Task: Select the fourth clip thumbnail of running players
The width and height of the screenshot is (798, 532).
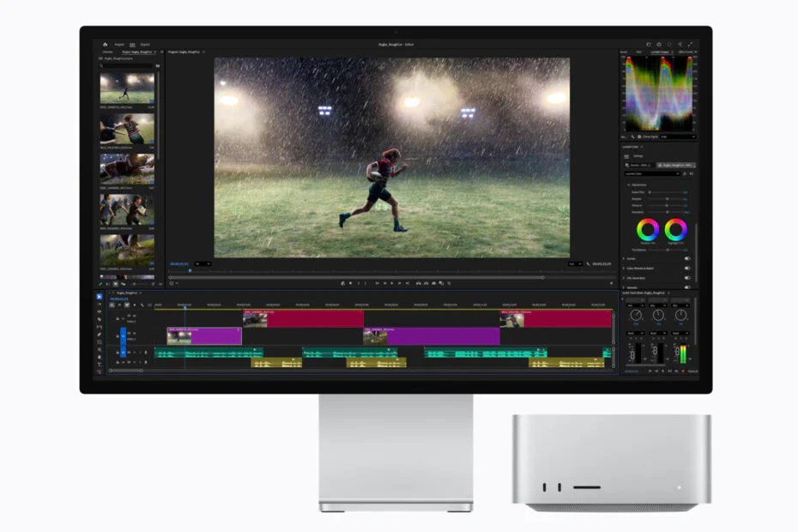Action: click(127, 209)
